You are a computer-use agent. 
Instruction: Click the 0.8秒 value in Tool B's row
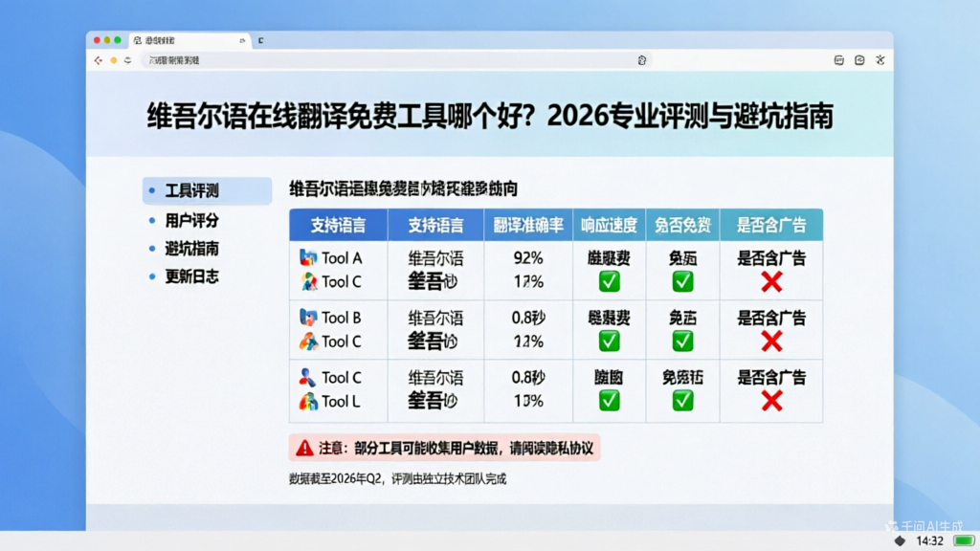528,318
